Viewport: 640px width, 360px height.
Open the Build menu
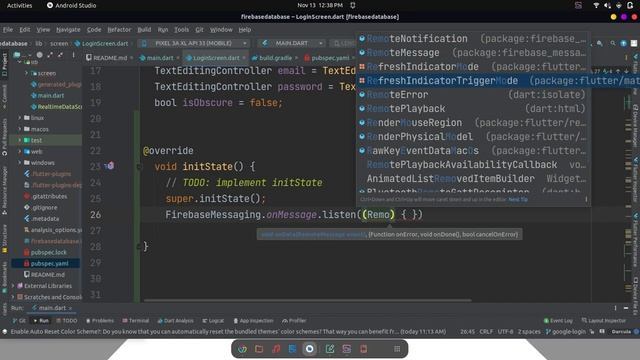coord(144,30)
